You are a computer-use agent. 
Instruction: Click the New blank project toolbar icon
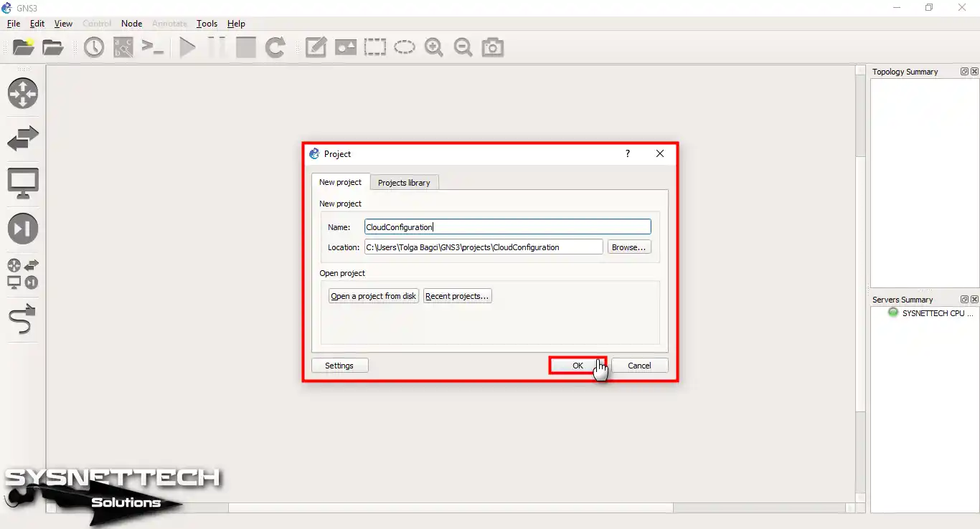point(24,48)
